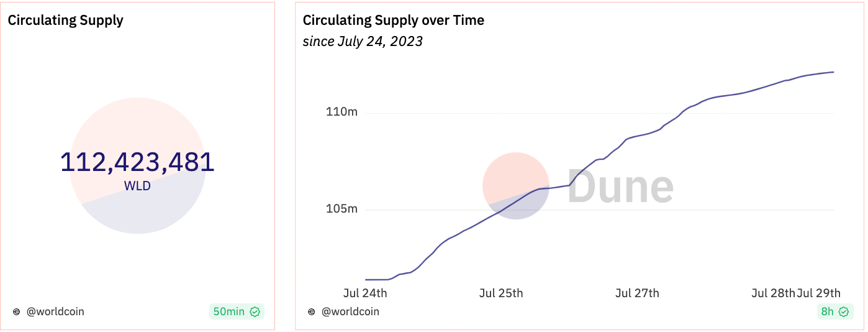
Task: Click the Circulating Supply panel title
Action: click(66, 20)
